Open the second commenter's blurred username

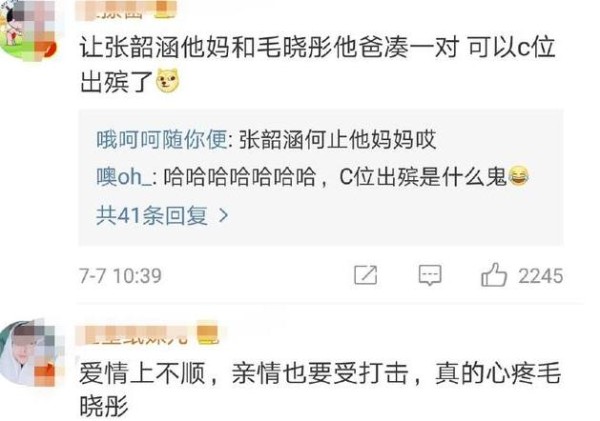135,335
